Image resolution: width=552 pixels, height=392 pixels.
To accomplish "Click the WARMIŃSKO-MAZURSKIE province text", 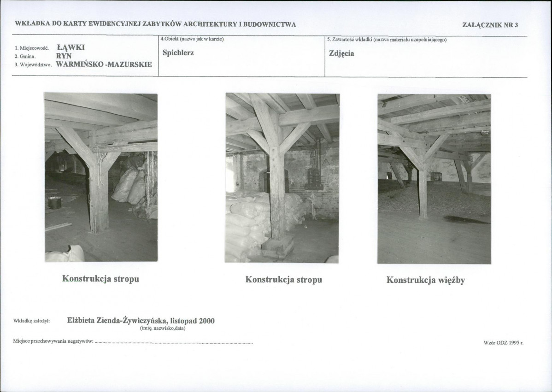I will pyautogui.click(x=104, y=64).
